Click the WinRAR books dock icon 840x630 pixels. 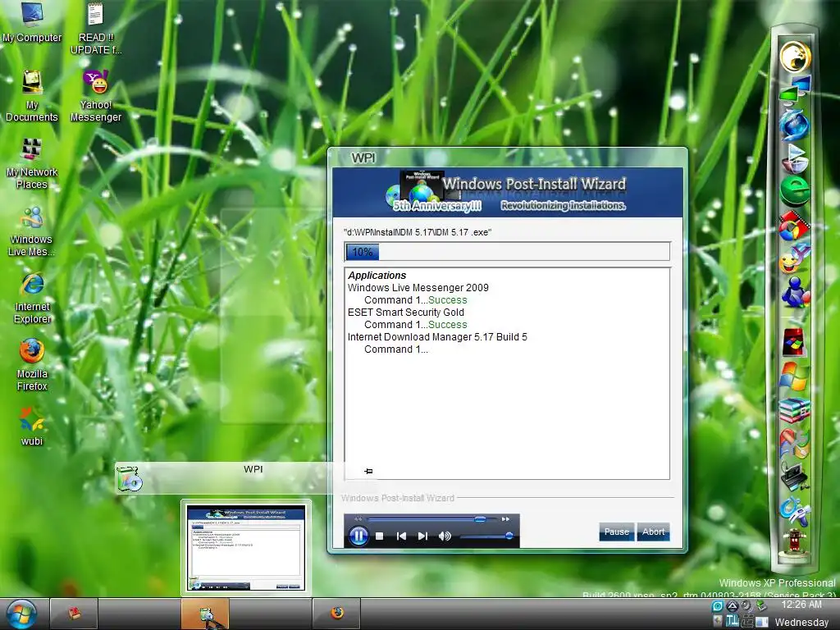coord(794,410)
